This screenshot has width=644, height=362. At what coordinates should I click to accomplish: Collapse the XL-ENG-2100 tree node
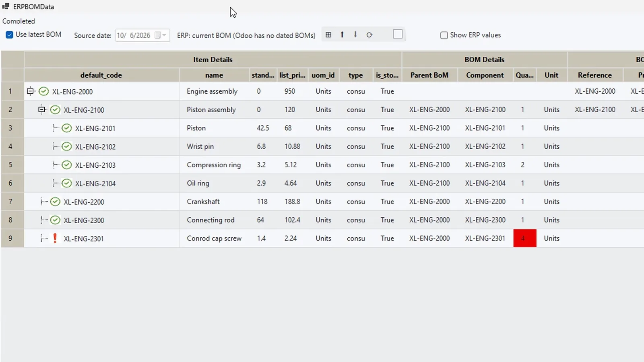coord(41,109)
